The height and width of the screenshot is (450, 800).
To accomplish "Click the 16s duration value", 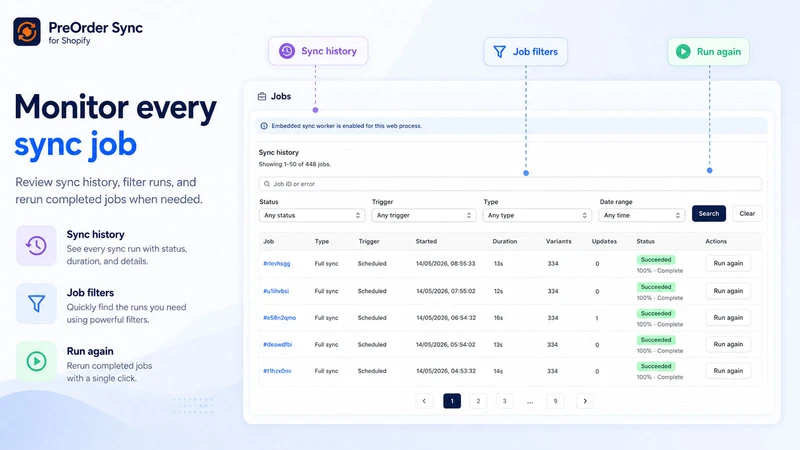I will (x=498, y=318).
